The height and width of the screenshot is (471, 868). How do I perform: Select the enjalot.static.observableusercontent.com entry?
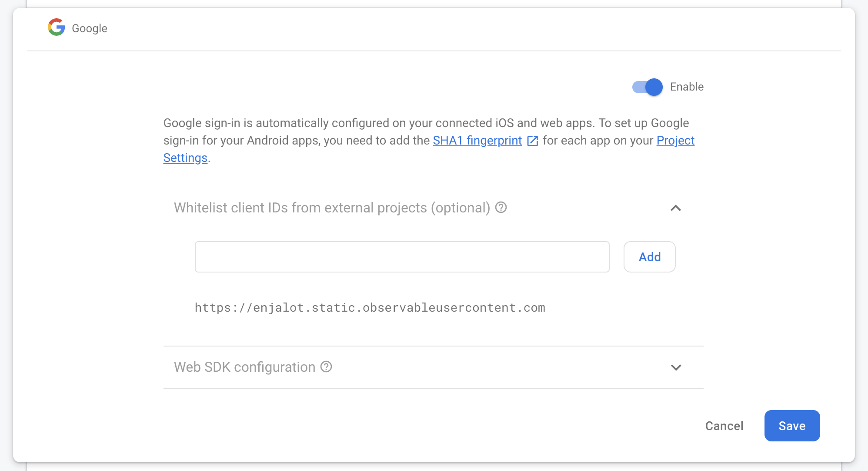pos(370,308)
